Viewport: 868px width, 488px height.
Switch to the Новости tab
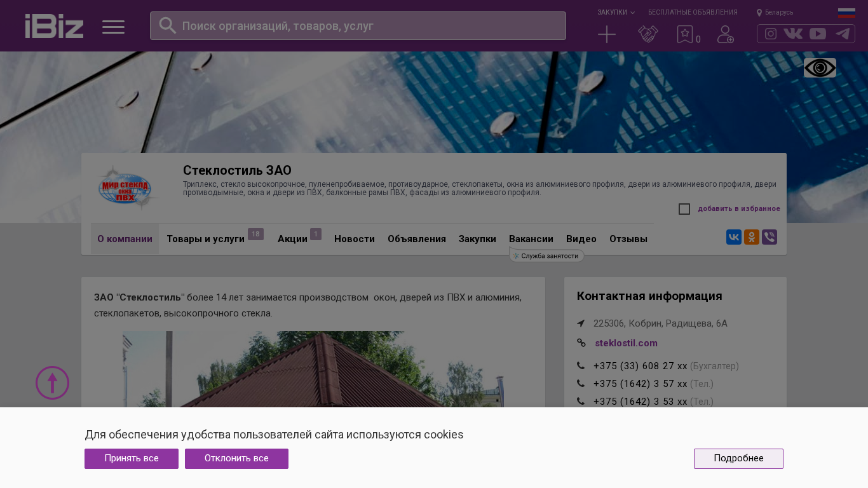355,239
